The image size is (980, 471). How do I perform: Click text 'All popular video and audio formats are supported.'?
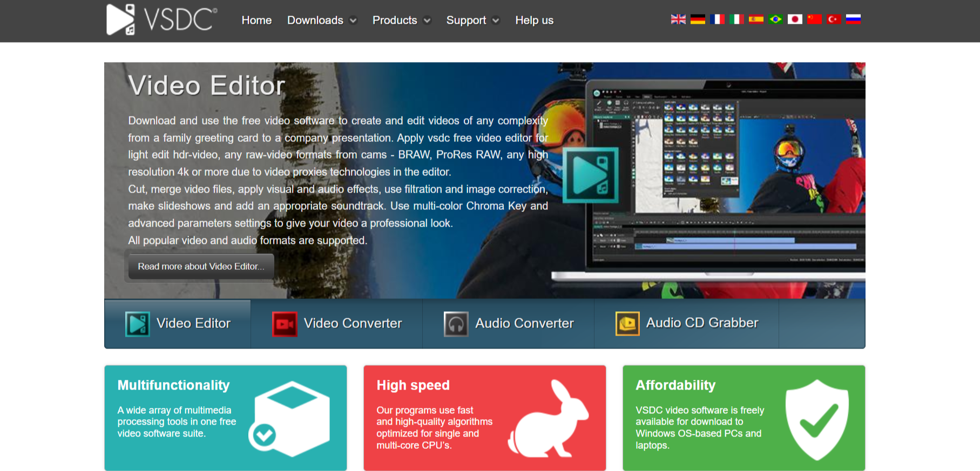click(x=248, y=240)
